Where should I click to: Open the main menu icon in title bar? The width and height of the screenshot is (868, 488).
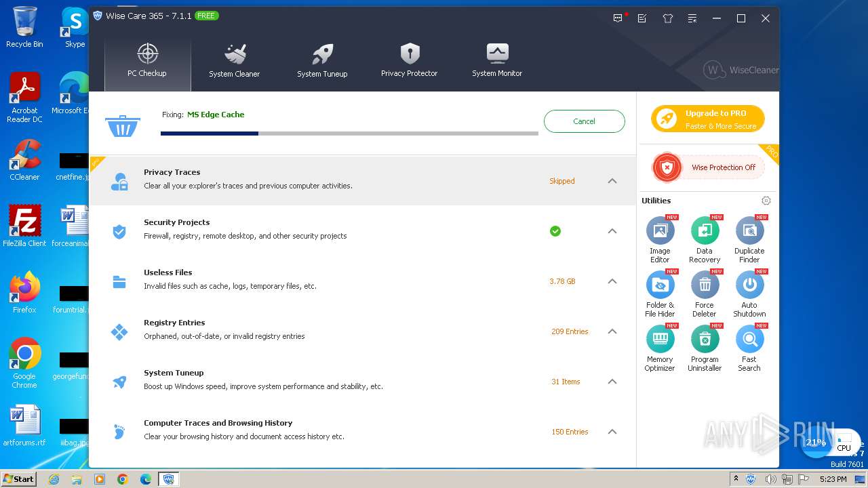(692, 18)
